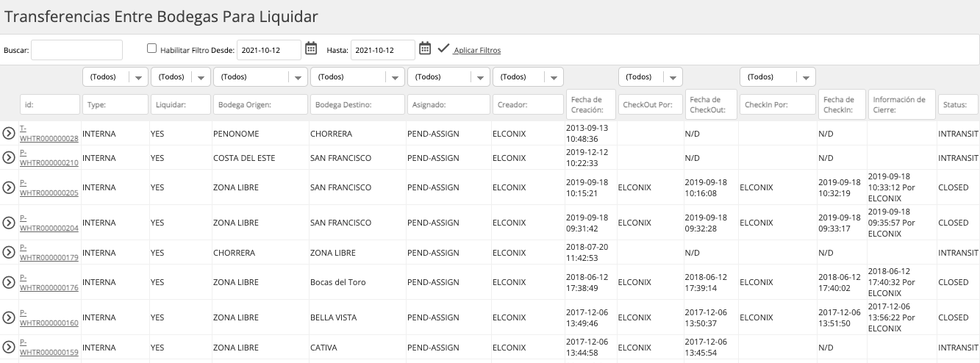Screen dimensions: 980x363
Task: Expand row arrow for T-WHTR000000028
Action: (x=9, y=134)
